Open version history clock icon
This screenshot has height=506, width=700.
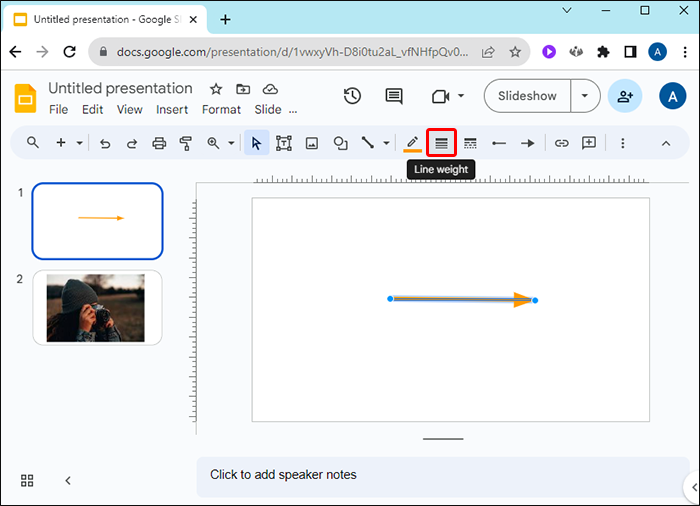pyautogui.click(x=352, y=96)
